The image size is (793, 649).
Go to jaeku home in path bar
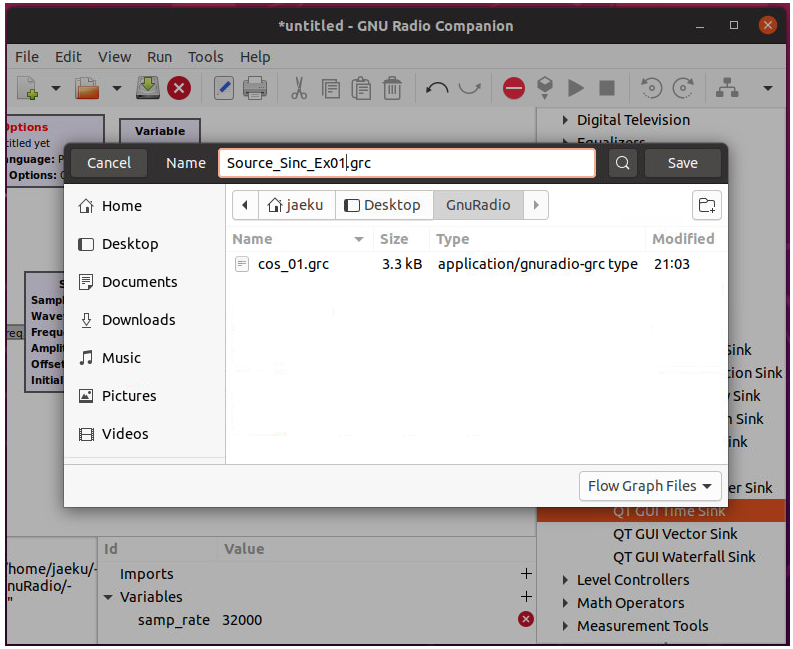pos(297,205)
